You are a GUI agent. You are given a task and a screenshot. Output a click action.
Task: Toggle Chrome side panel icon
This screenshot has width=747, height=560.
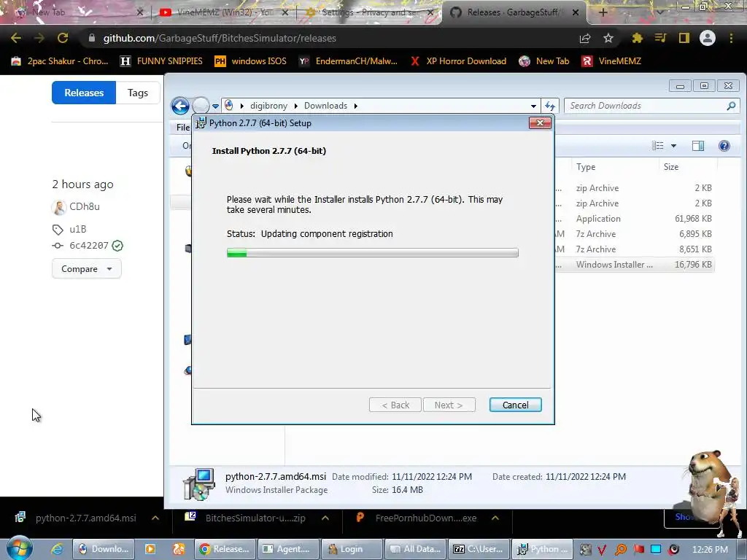click(x=684, y=38)
